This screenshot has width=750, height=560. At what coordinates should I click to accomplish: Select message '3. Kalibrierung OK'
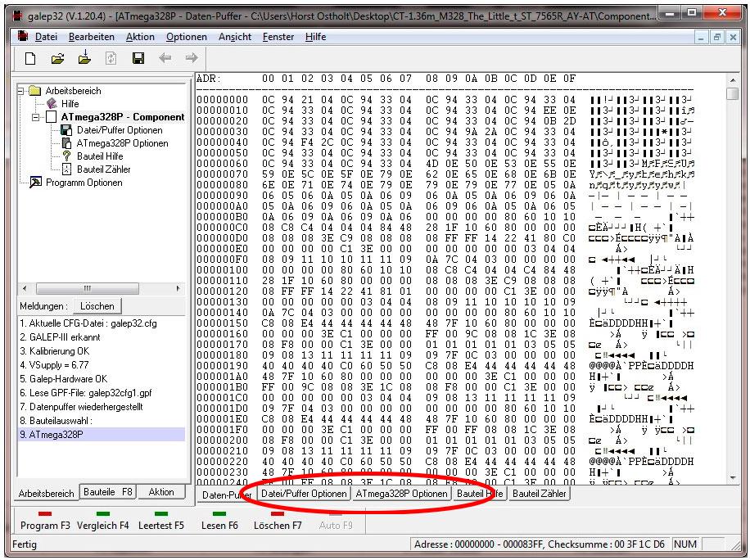pos(101,351)
